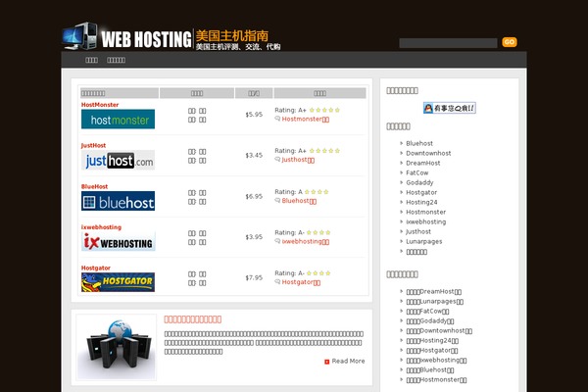Open the second navigation bar menu item
This screenshot has width=588, height=392.
[116, 60]
